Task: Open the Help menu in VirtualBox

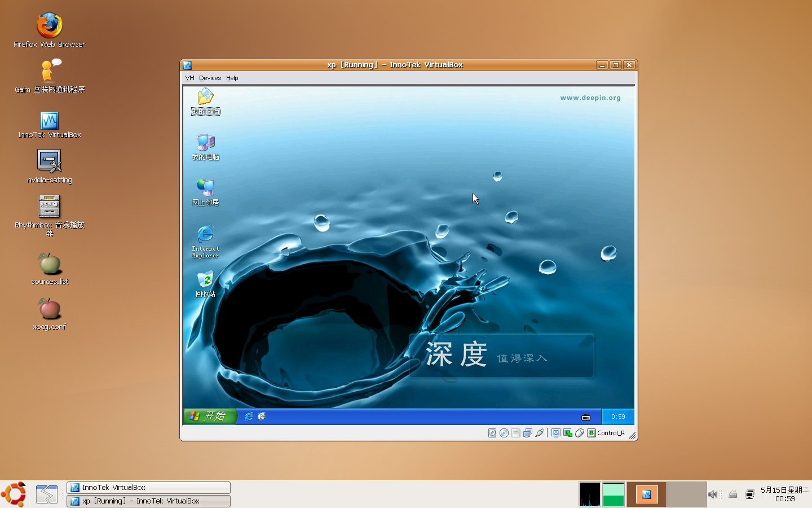Action: coord(232,78)
